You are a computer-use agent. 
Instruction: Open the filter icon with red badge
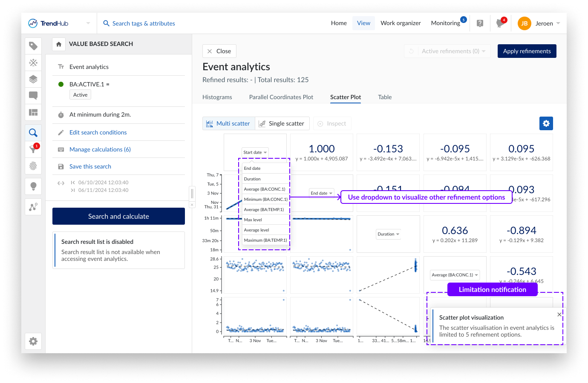coord(33,149)
